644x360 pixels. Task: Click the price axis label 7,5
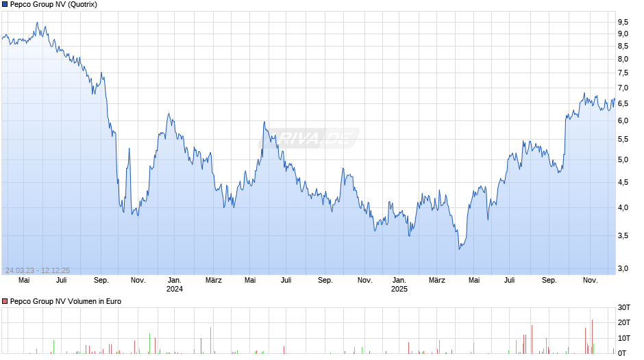(623, 73)
